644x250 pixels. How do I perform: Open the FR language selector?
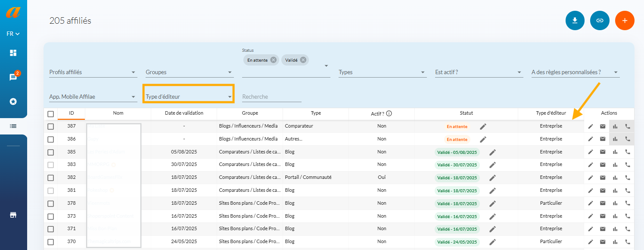[x=13, y=34]
